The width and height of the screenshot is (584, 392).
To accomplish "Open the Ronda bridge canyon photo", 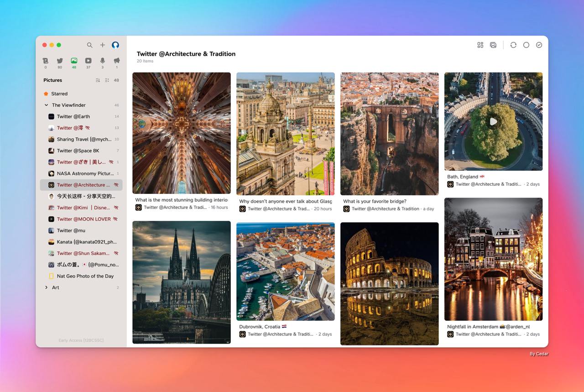I will [390, 134].
